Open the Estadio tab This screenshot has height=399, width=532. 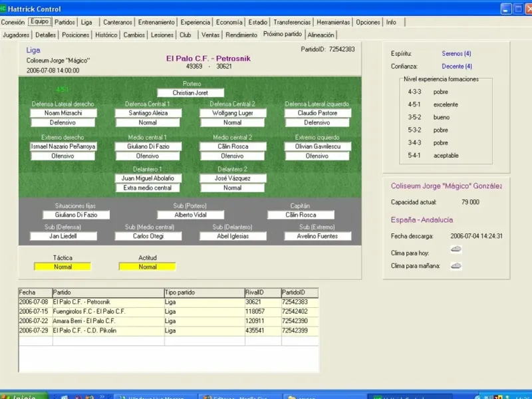click(x=258, y=22)
